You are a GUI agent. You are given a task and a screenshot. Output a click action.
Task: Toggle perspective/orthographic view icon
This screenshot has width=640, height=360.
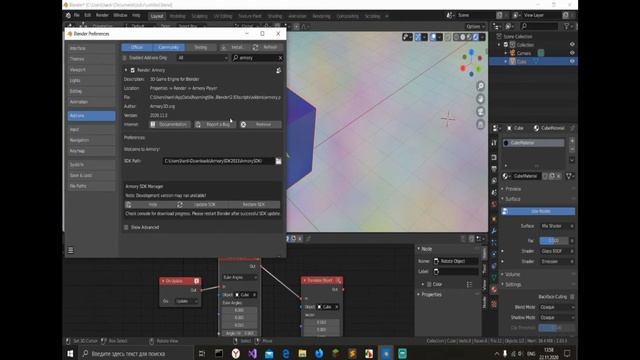480,124
